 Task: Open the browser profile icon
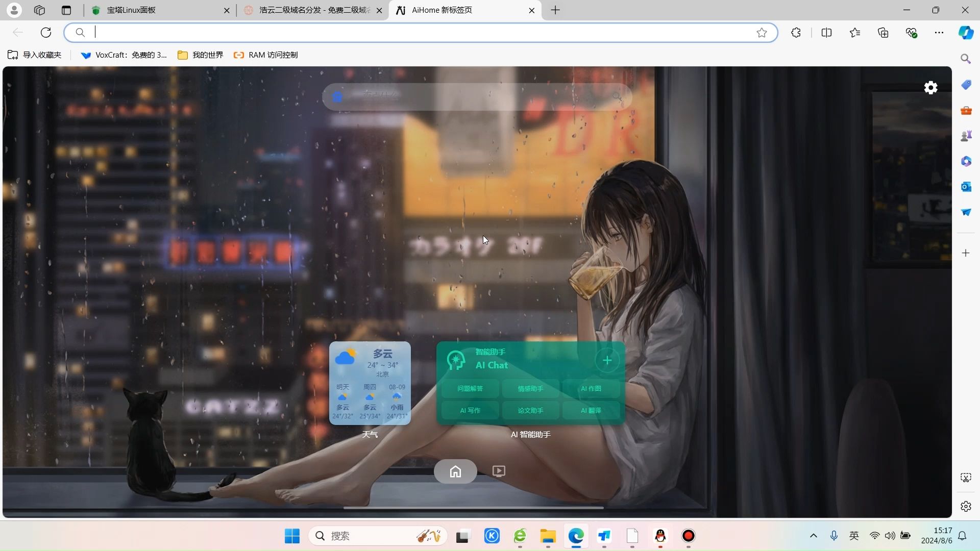[14, 10]
